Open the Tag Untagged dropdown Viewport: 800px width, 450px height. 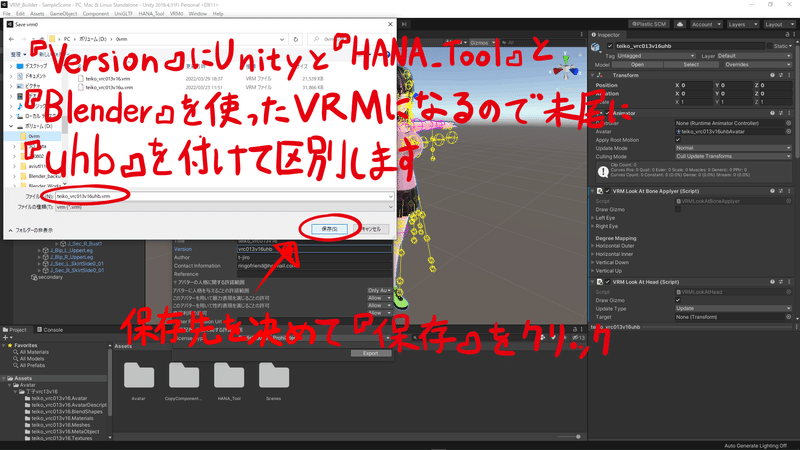tap(656, 56)
